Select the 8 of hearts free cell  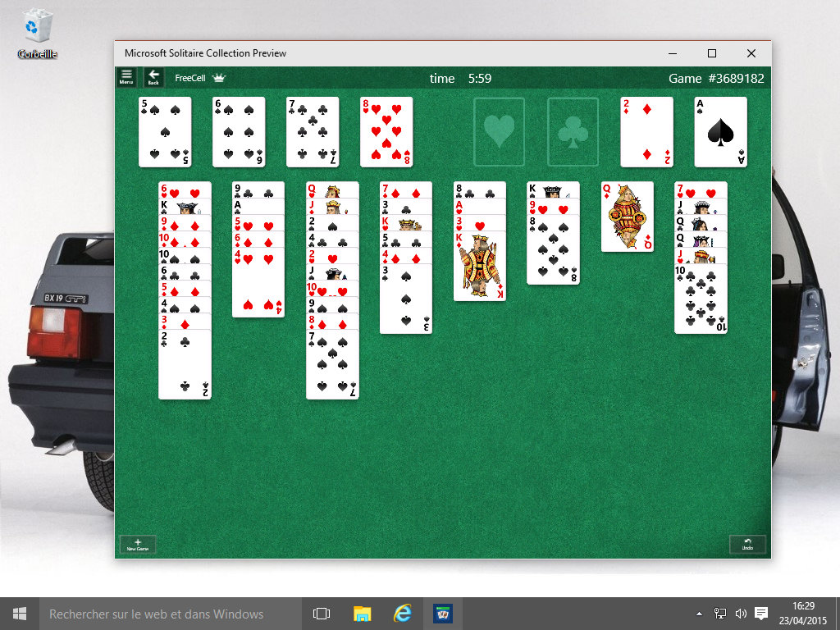386,132
